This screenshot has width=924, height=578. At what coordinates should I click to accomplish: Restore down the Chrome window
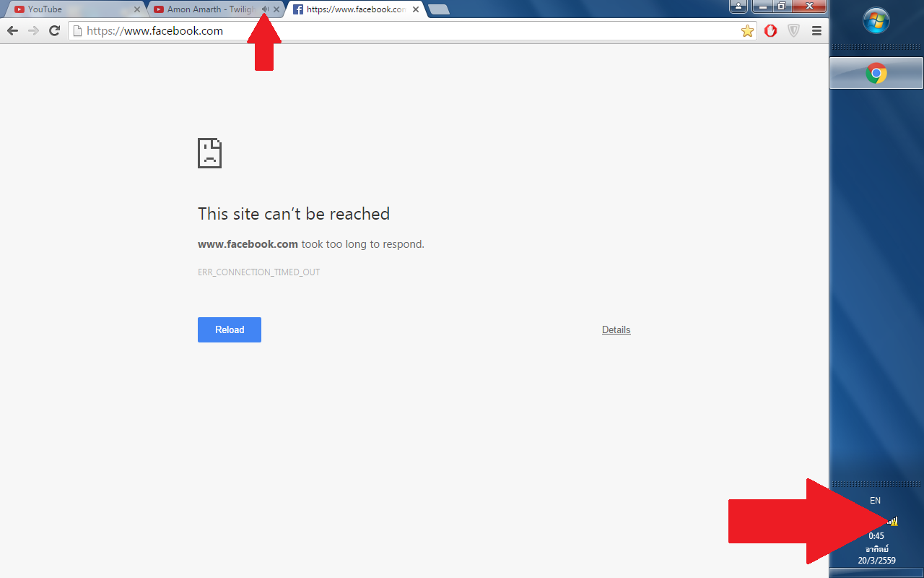[782, 7]
